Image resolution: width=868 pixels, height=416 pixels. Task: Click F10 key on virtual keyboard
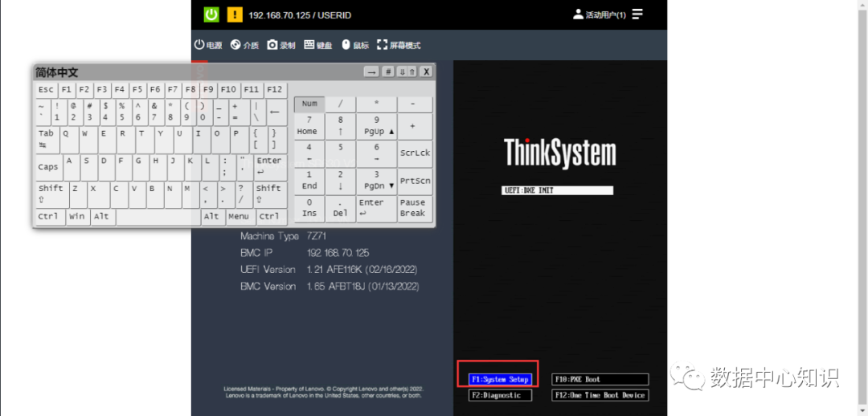(228, 90)
